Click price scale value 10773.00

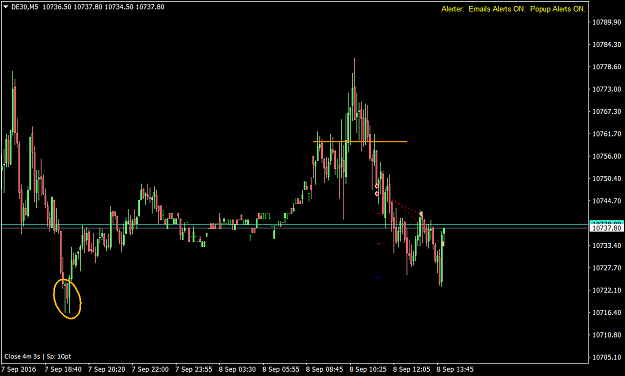point(607,89)
